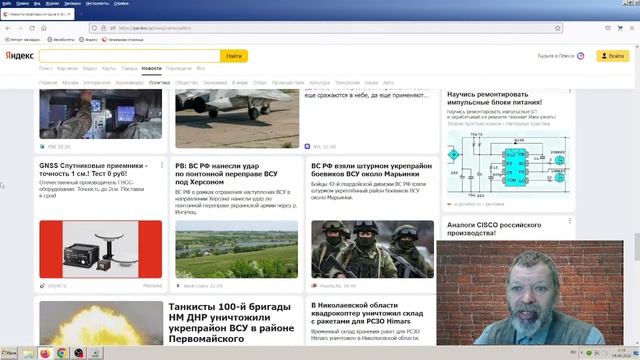The image size is (640, 360).
Task: Select the Экономика news category
Action: (x=215, y=83)
